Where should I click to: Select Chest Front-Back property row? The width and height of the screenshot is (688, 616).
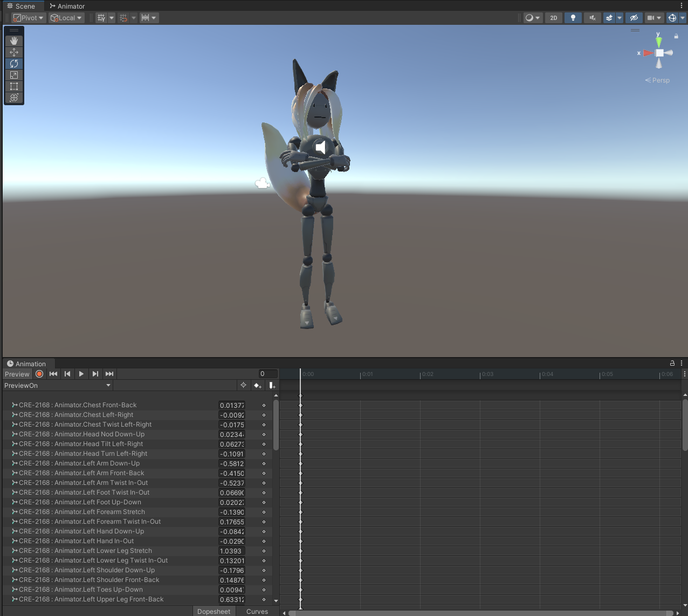pos(137,405)
